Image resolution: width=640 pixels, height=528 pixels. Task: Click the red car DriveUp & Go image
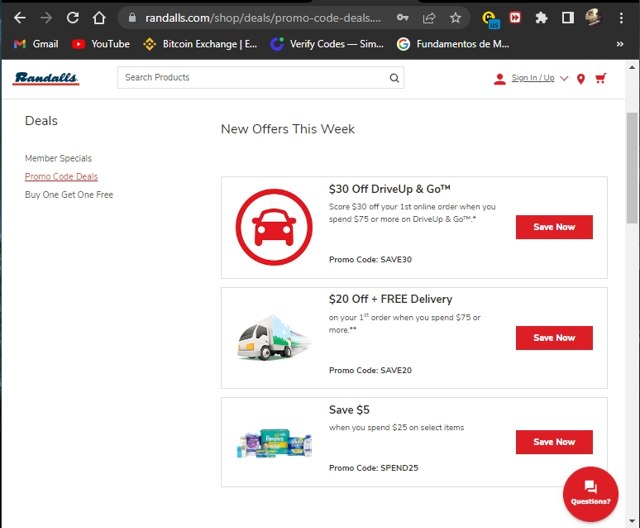pos(274,227)
